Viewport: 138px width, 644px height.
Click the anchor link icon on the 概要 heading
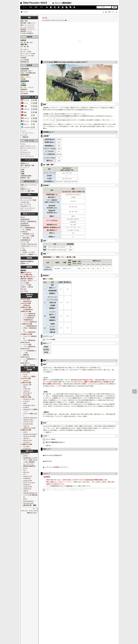coord(116,104)
